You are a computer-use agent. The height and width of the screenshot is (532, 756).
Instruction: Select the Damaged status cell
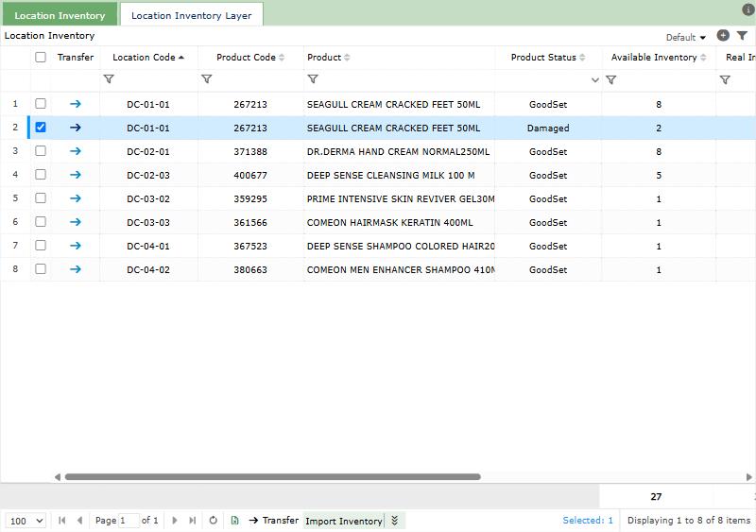(548, 128)
